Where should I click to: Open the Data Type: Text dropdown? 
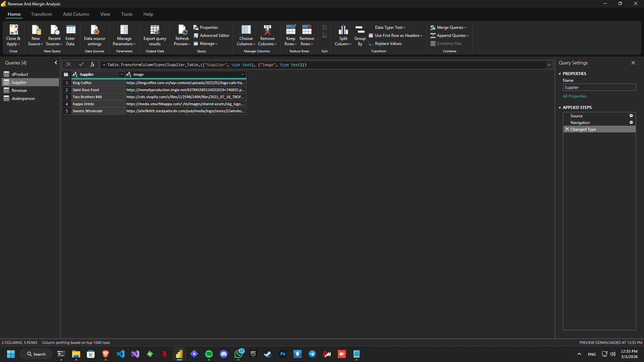[x=390, y=27]
